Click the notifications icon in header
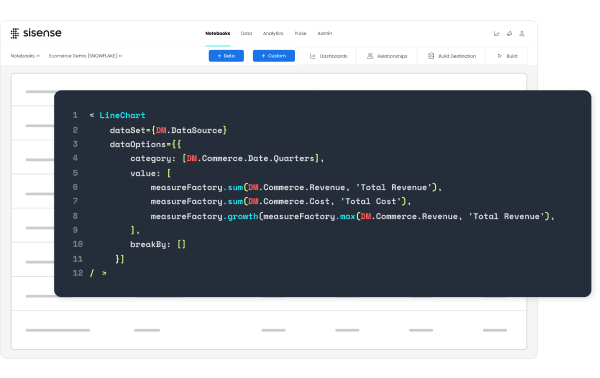 [x=509, y=34]
